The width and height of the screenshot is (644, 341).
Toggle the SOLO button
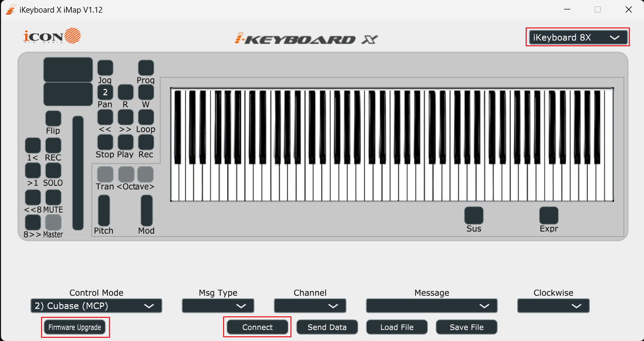[x=53, y=170]
